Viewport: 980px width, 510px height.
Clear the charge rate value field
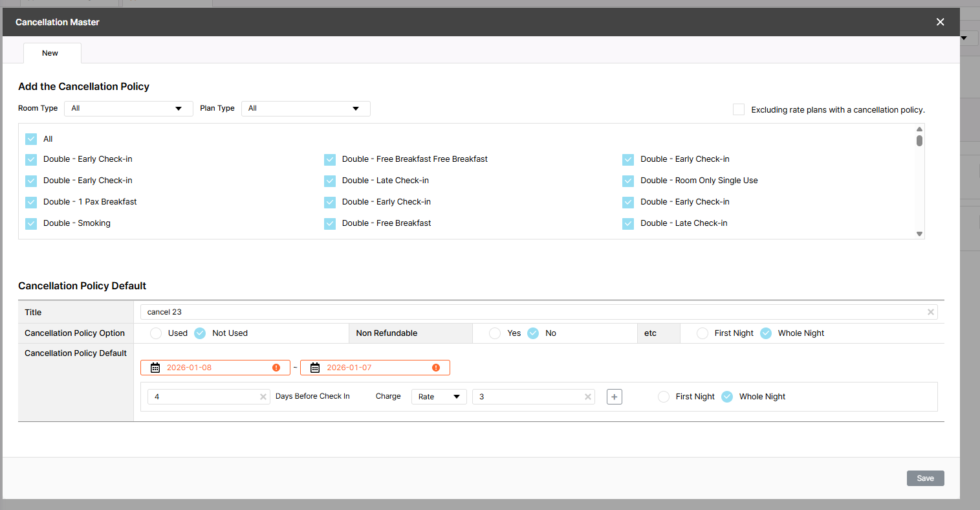[587, 397]
